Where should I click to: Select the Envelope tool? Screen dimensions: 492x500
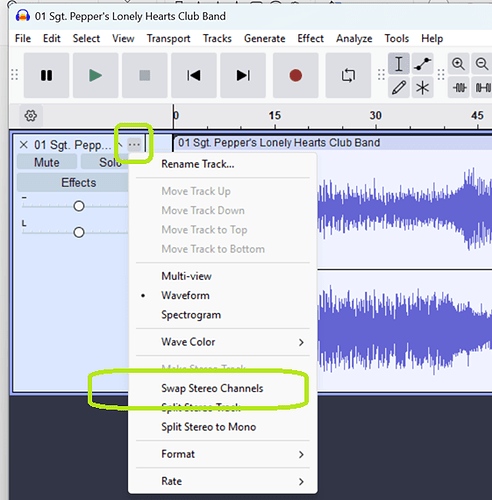(422, 64)
